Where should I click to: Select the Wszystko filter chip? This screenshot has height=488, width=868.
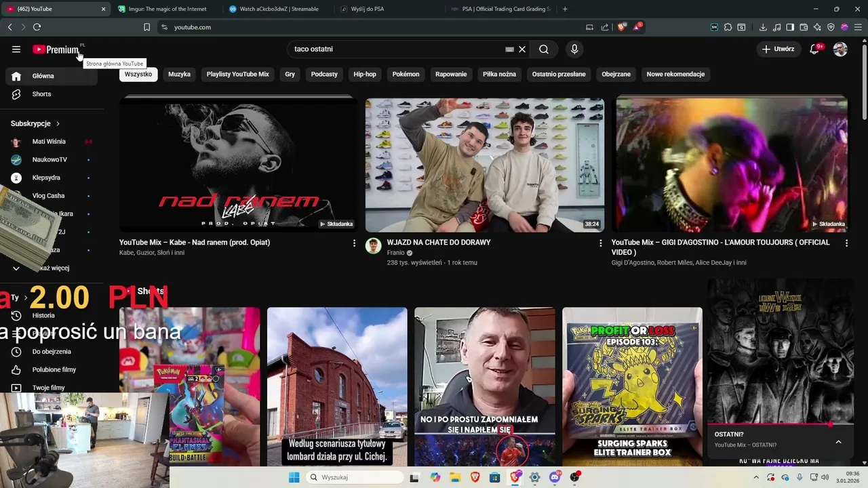[138, 74]
